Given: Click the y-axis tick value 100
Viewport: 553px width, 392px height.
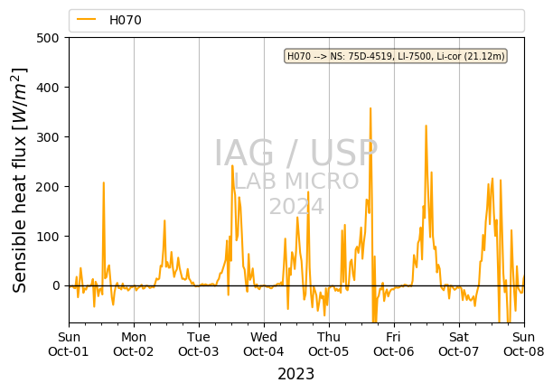Looking at the screenshot, I should pos(48,236).
